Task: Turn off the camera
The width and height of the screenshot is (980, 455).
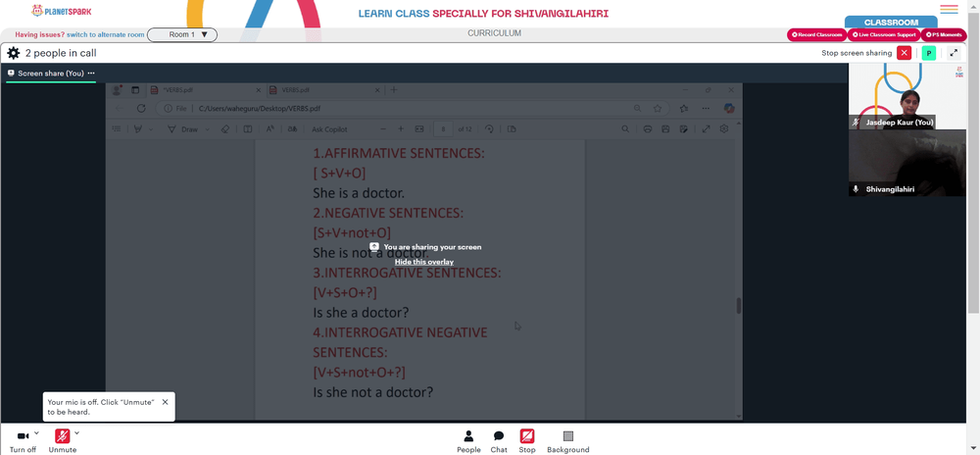Action: tap(24, 441)
